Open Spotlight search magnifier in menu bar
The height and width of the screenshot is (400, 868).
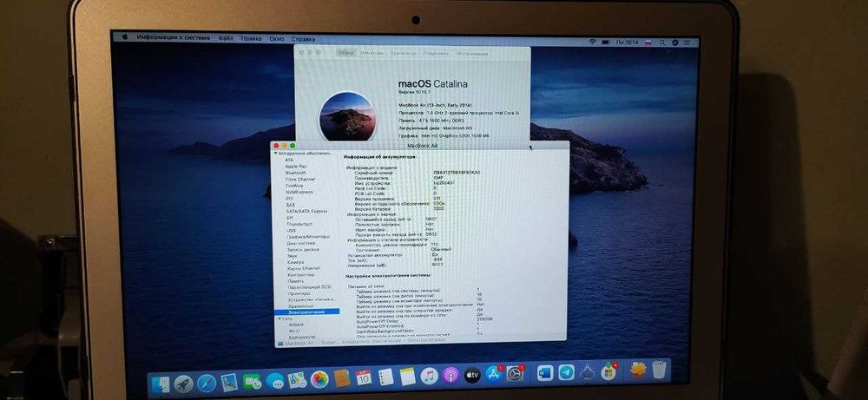(x=661, y=43)
